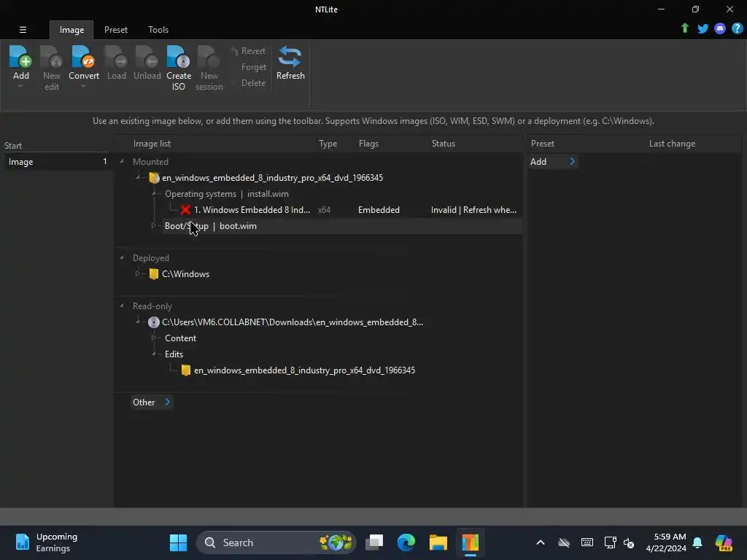Show hidden system tray icons
This screenshot has height=560, width=747.
[541, 542]
